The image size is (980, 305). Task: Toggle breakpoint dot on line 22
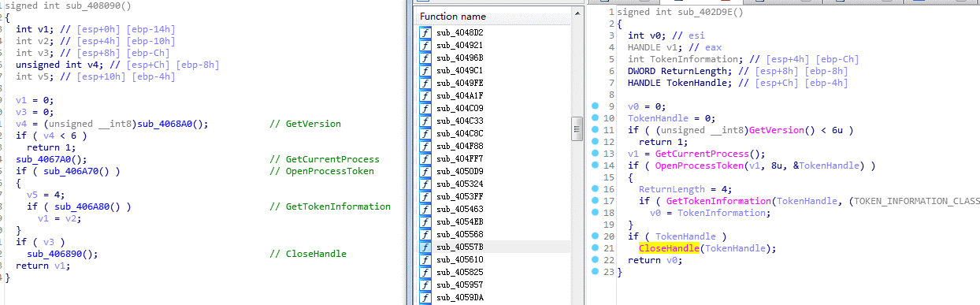(596, 259)
